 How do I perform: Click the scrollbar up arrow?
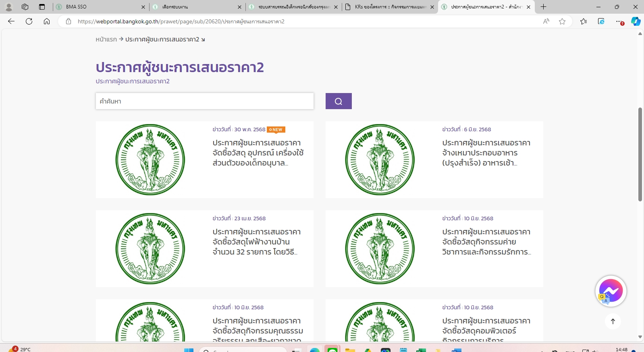coord(640,34)
